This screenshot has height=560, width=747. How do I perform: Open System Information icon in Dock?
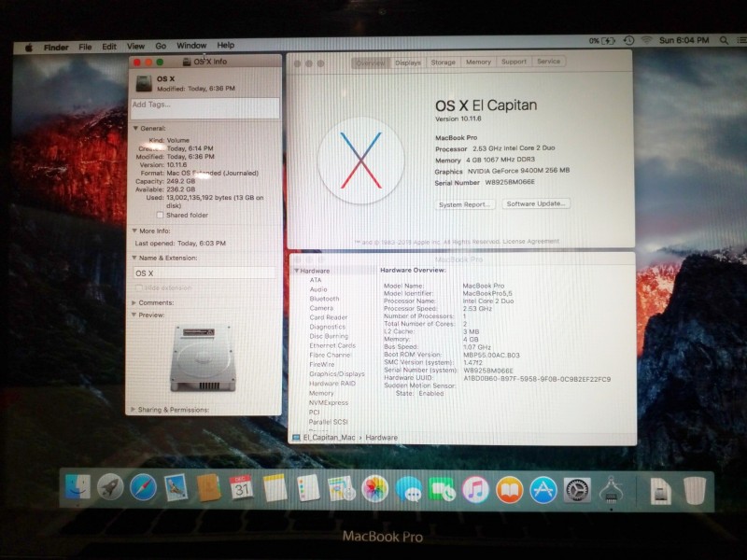click(x=611, y=490)
